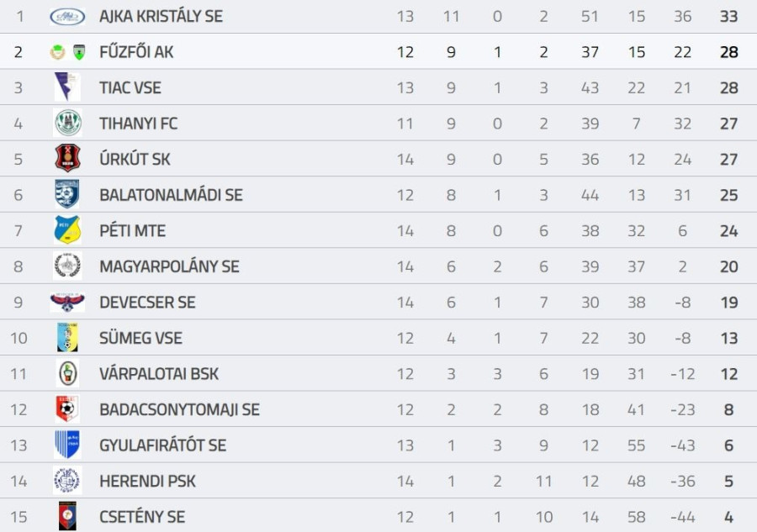Click the Magyarpolány SE wreath logo
The width and height of the screenshot is (757, 532).
click(67, 266)
